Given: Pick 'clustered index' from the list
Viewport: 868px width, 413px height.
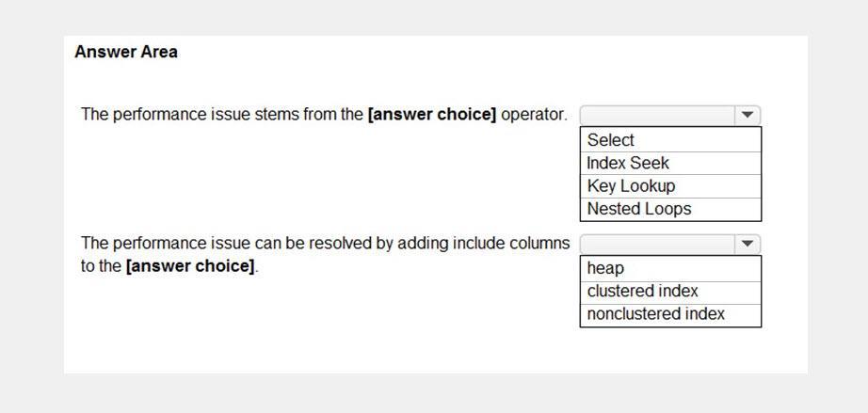Looking at the screenshot, I should click(670, 292).
